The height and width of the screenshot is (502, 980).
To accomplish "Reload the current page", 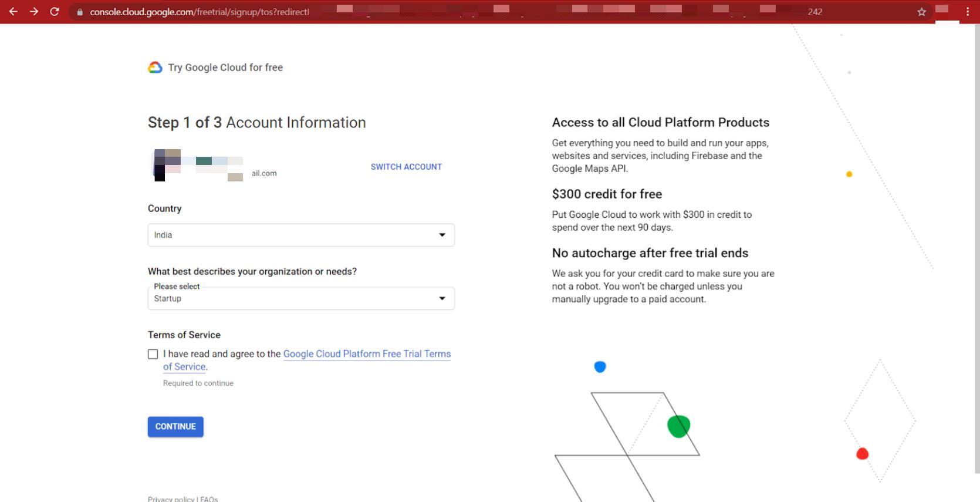I will tap(55, 12).
